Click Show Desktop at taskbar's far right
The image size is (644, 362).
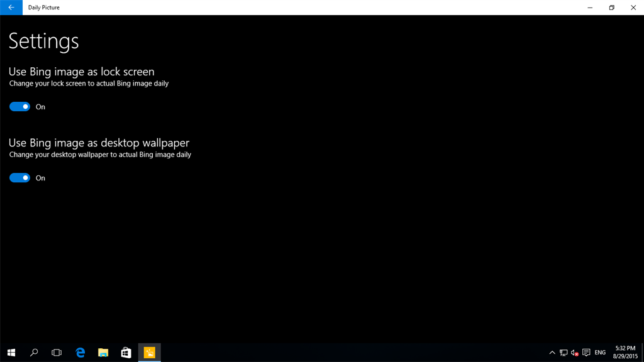pyautogui.click(x=643, y=353)
